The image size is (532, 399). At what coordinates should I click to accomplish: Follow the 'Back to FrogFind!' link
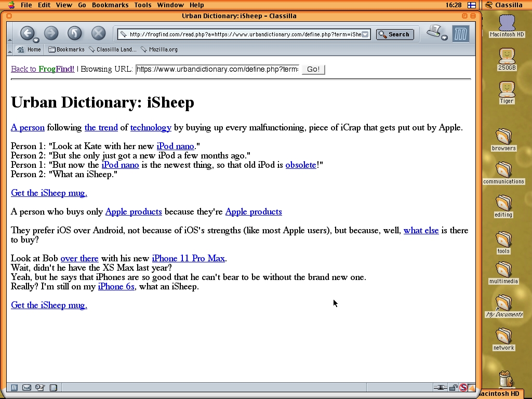click(x=43, y=69)
